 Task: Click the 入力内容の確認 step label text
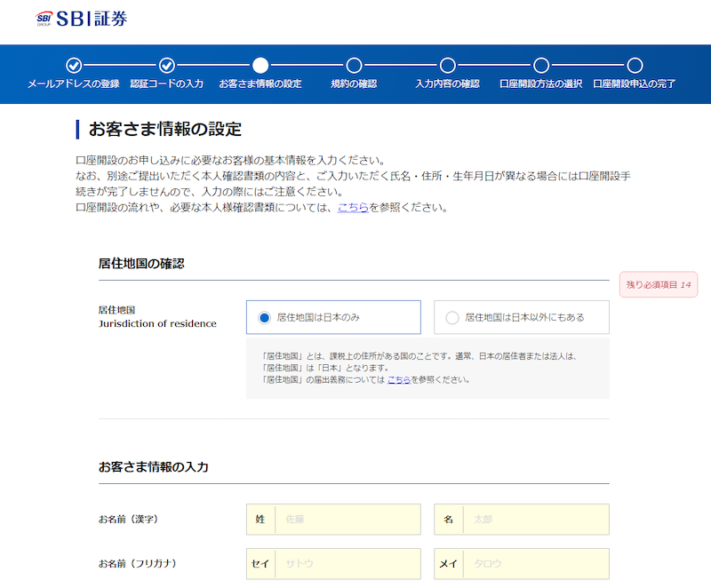[x=447, y=84]
